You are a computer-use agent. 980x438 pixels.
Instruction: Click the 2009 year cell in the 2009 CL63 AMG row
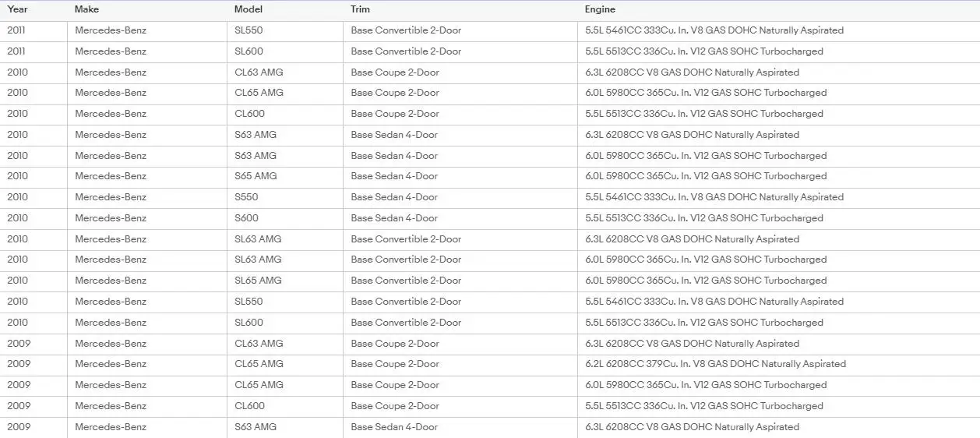(x=33, y=344)
